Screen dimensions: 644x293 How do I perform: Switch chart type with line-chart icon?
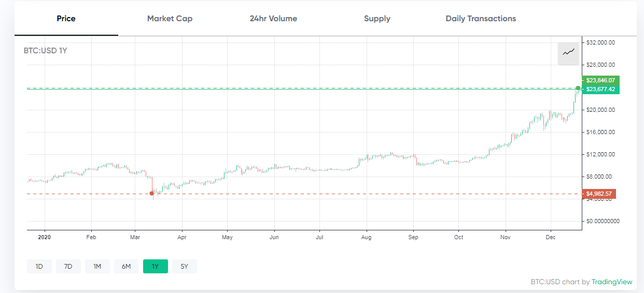click(x=568, y=53)
